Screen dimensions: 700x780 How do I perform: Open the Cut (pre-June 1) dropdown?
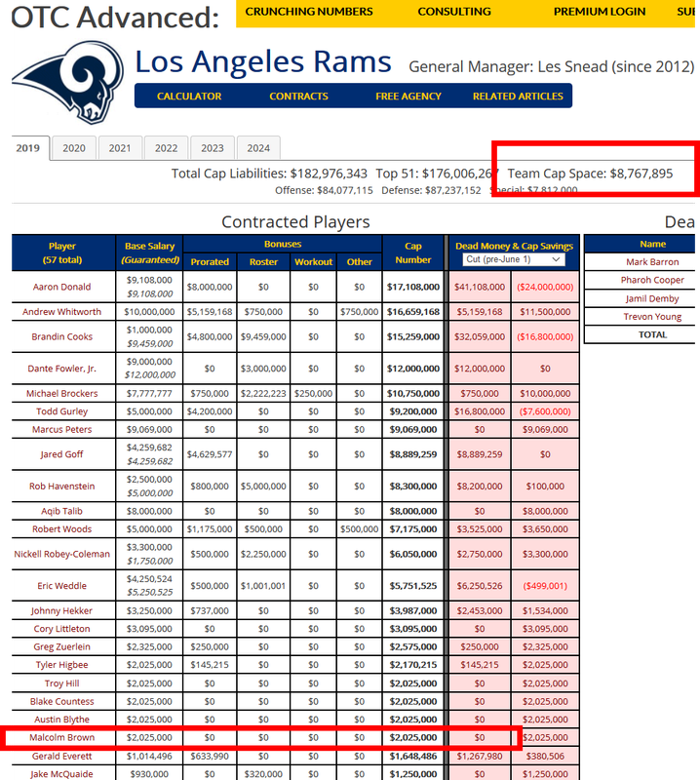click(514, 259)
